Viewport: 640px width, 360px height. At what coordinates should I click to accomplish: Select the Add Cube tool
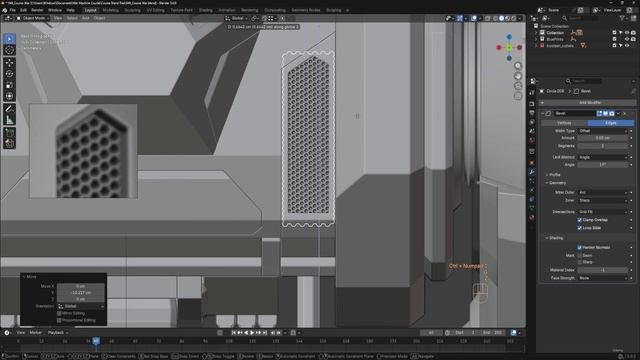pos(9,133)
